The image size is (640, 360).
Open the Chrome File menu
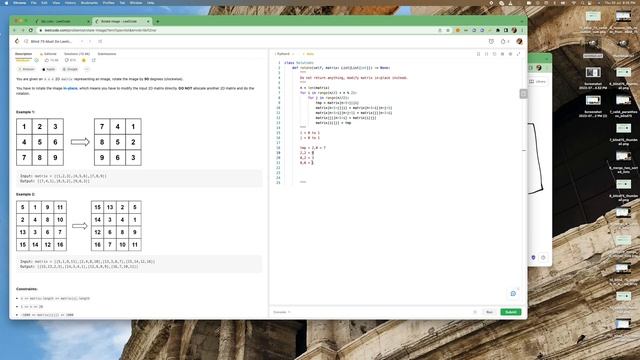tap(34, 2)
